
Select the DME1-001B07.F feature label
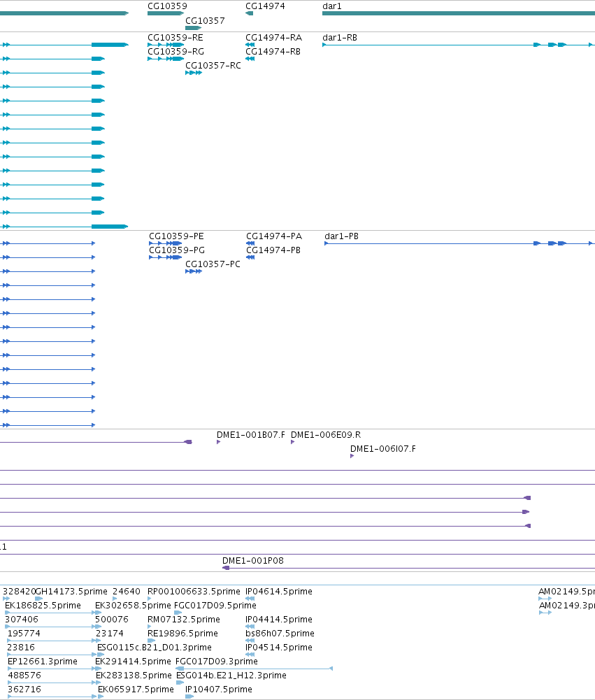[251, 435]
